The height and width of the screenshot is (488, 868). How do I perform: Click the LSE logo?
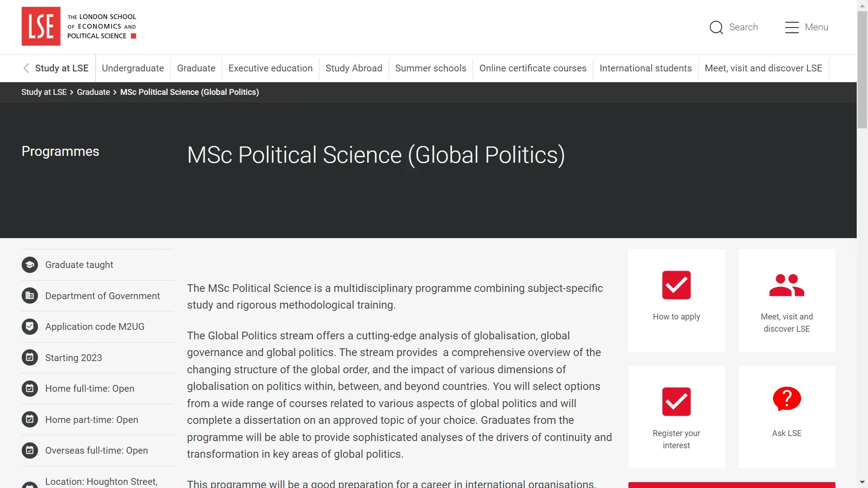tap(41, 26)
